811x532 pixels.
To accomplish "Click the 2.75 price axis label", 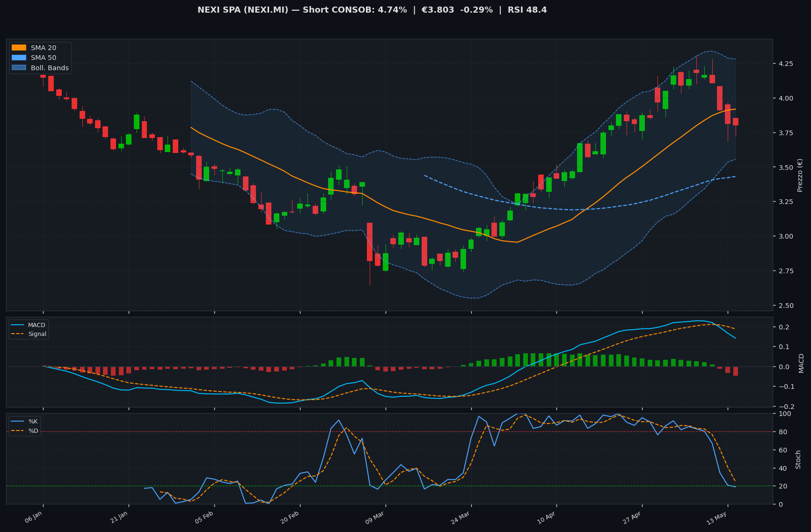I will (x=785, y=271).
